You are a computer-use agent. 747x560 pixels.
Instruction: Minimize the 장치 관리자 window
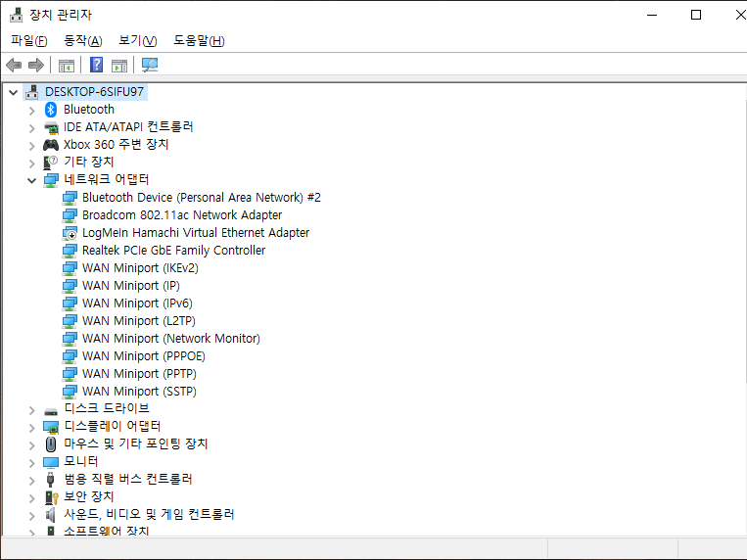point(652,16)
